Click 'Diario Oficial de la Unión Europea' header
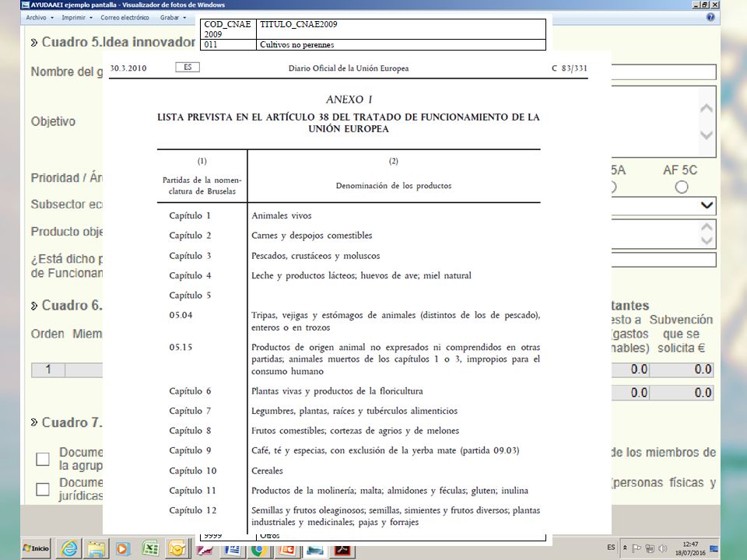Image resolution: width=747 pixels, height=560 pixels. (349, 68)
